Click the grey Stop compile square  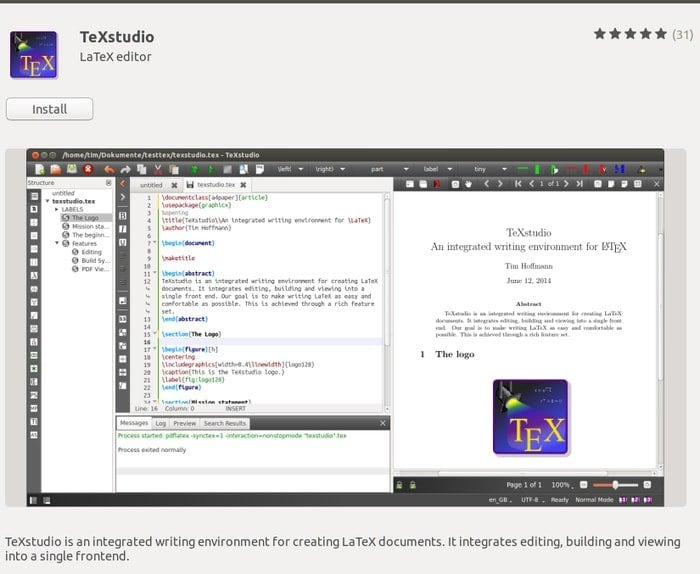click(227, 169)
